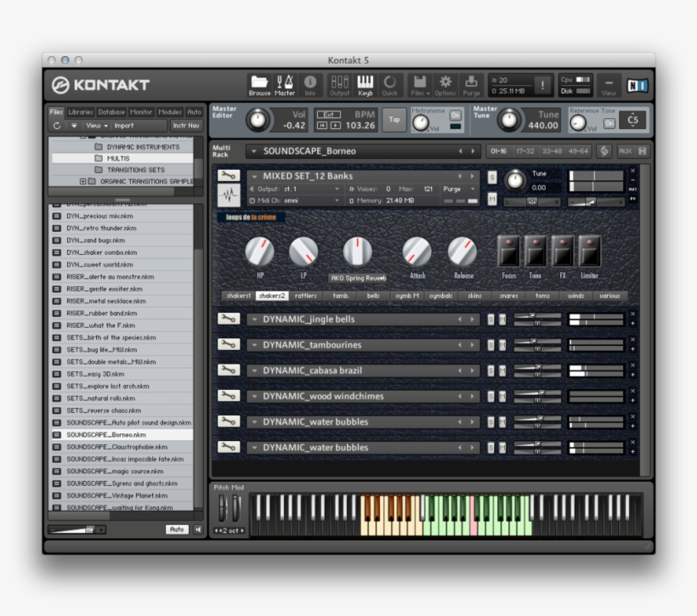Click the Output mixer icon

pyautogui.click(x=339, y=82)
